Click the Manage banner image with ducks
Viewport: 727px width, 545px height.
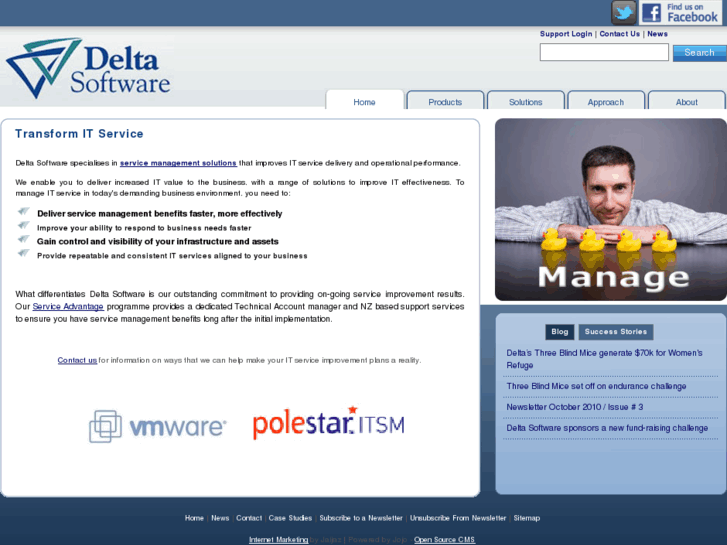pyautogui.click(x=611, y=210)
